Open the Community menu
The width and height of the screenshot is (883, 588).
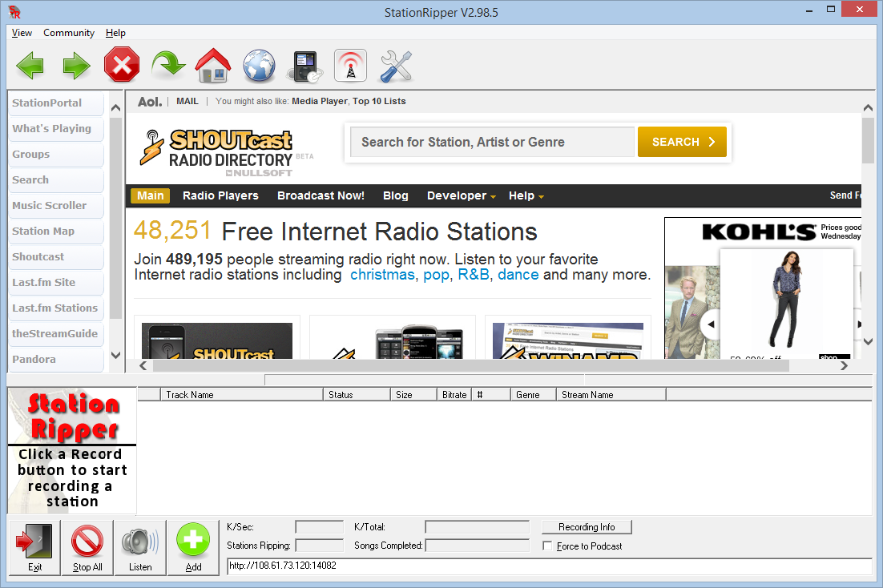pos(69,33)
